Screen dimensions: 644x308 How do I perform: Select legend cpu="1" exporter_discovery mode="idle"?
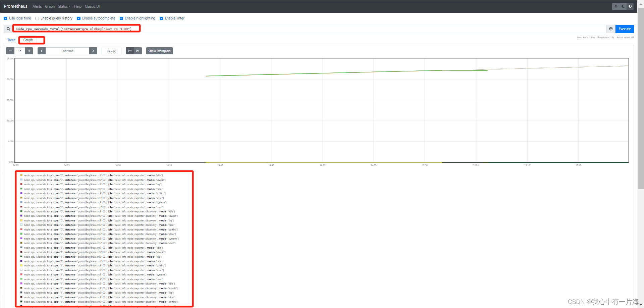coord(98,284)
